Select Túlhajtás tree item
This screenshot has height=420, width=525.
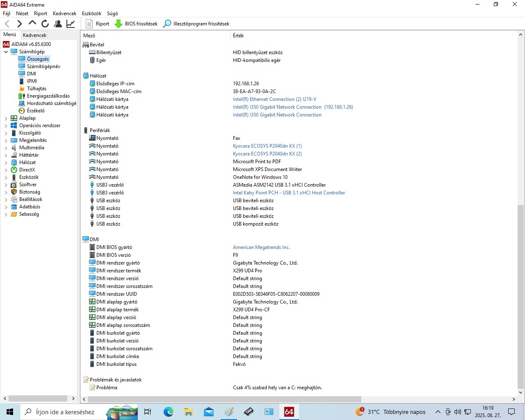[37, 89]
